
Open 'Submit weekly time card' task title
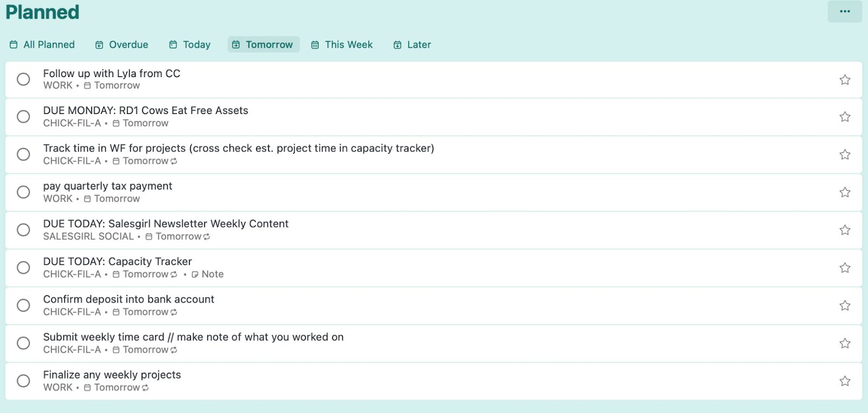click(193, 337)
